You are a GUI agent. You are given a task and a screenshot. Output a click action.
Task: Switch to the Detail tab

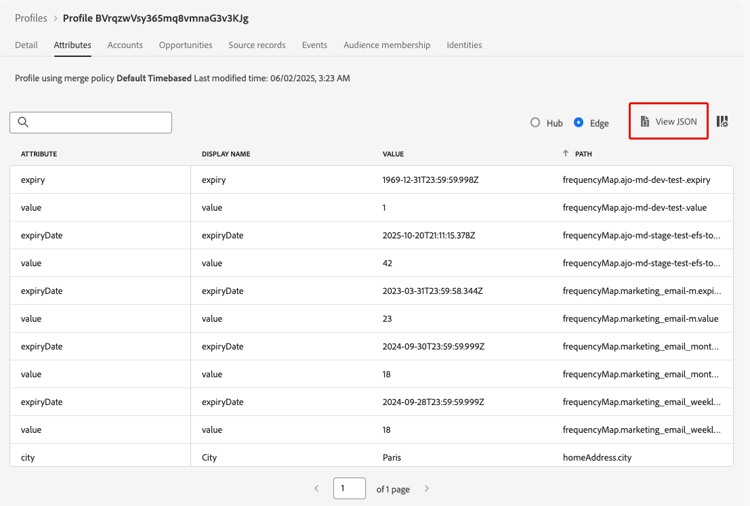(26, 45)
